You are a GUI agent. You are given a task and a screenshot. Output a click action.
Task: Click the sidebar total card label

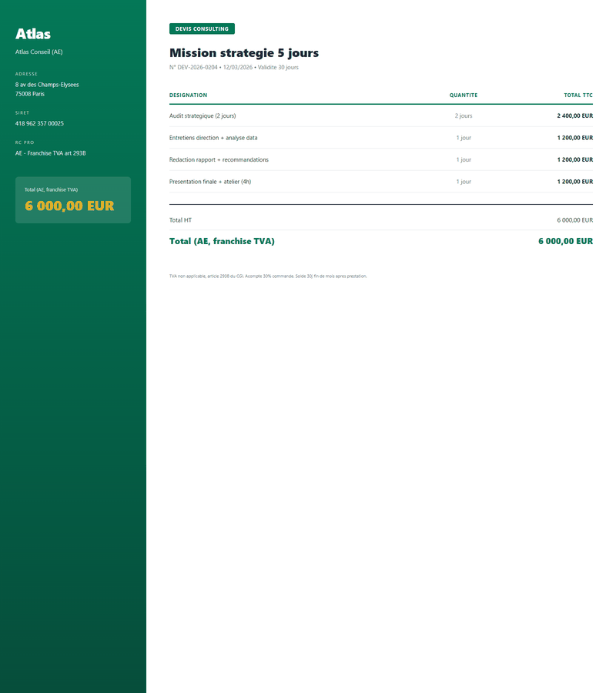[52, 189]
